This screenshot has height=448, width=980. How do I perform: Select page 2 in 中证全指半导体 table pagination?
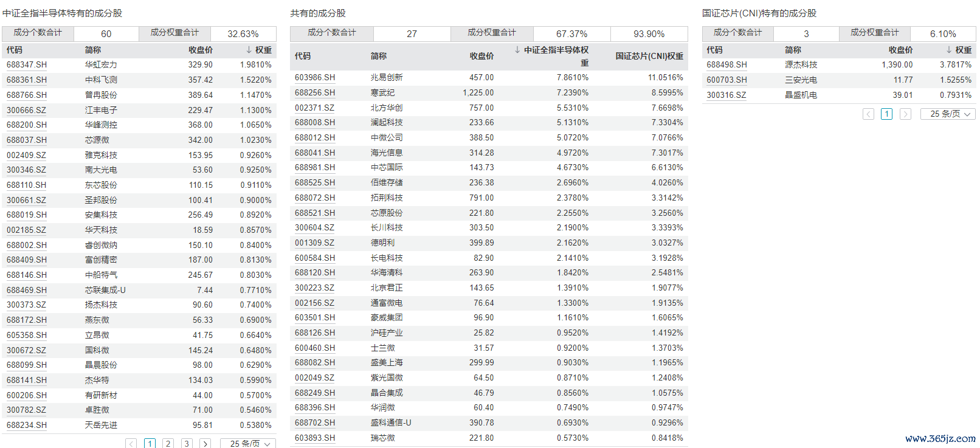click(168, 444)
